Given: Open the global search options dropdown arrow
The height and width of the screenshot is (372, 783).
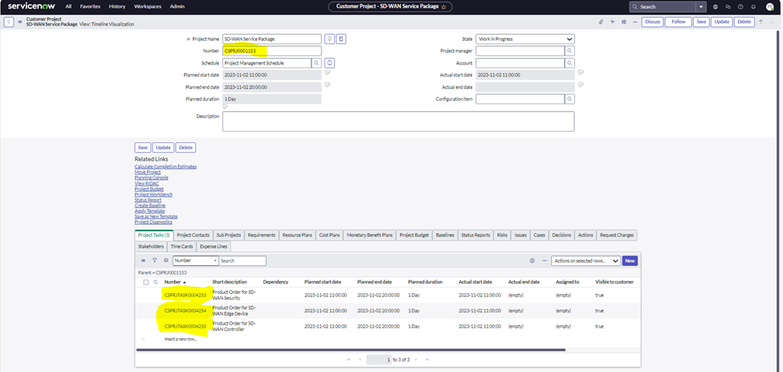Looking at the screenshot, I should click(702, 7).
